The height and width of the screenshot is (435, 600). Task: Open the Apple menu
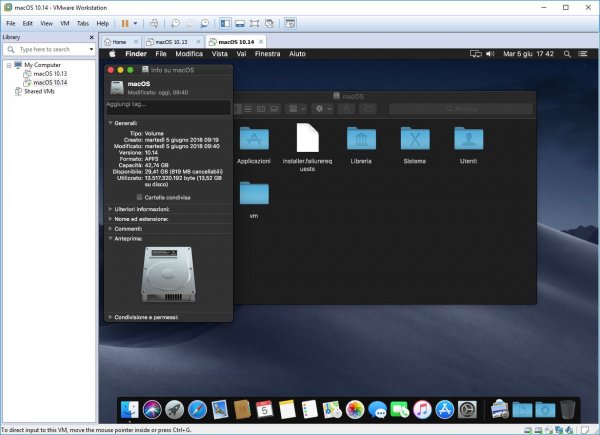click(112, 54)
